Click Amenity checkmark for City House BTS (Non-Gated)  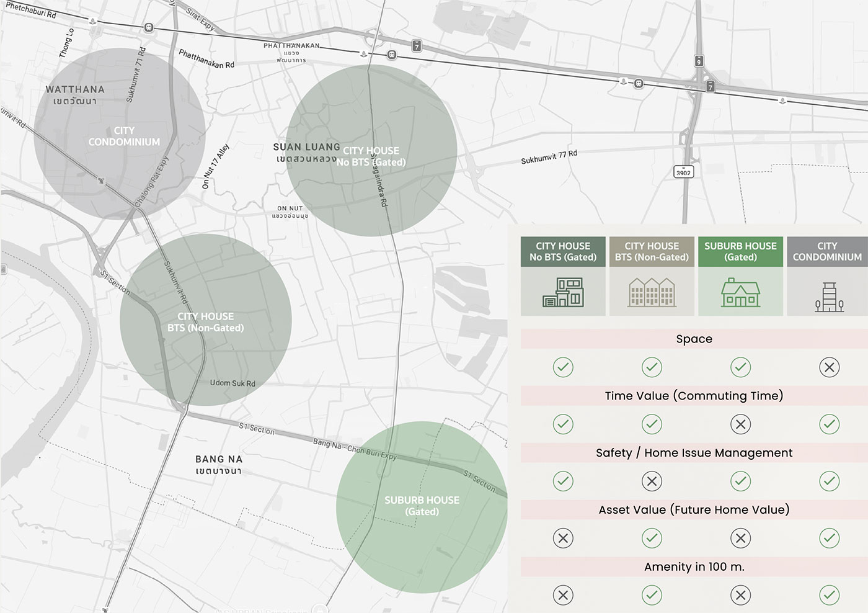click(652, 596)
